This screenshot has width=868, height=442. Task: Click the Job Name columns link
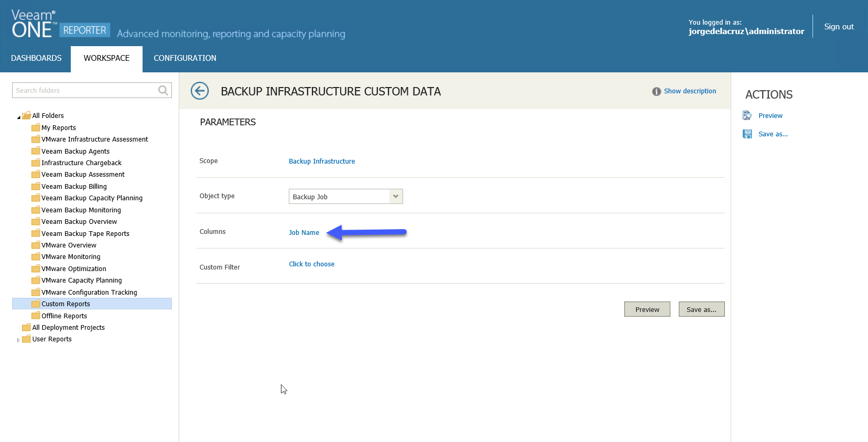tap(304, 233)
